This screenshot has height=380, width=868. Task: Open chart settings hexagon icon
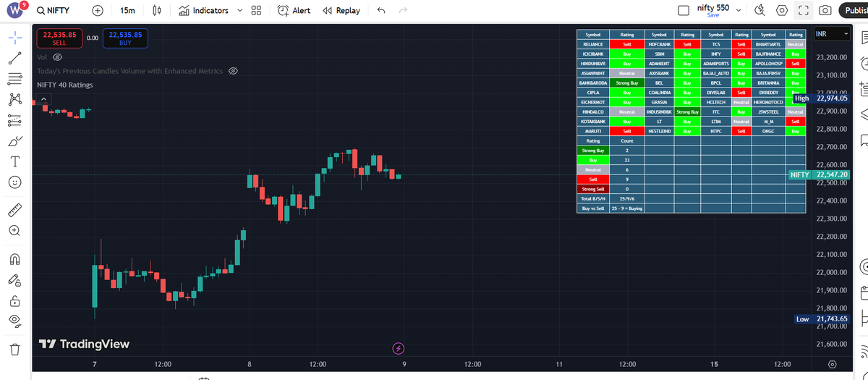pos(781,11)
